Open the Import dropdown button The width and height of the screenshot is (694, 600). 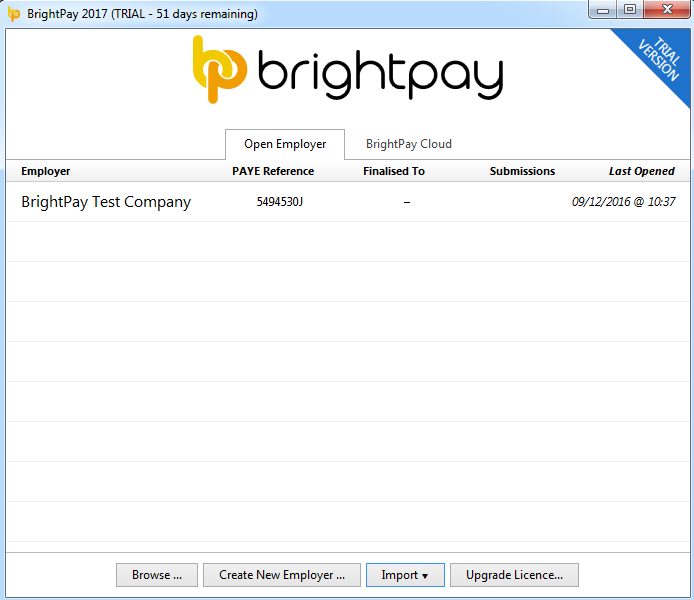(x=405, y=575)
